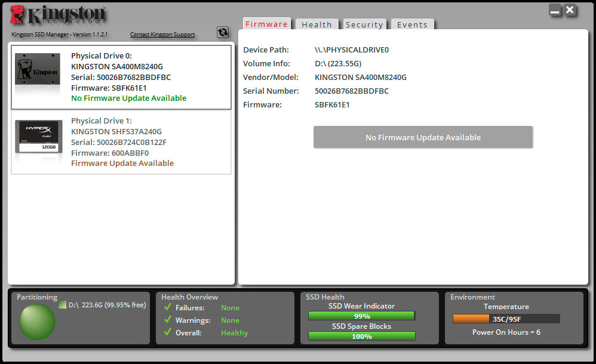Click the Environment panel title

(472, 297)
